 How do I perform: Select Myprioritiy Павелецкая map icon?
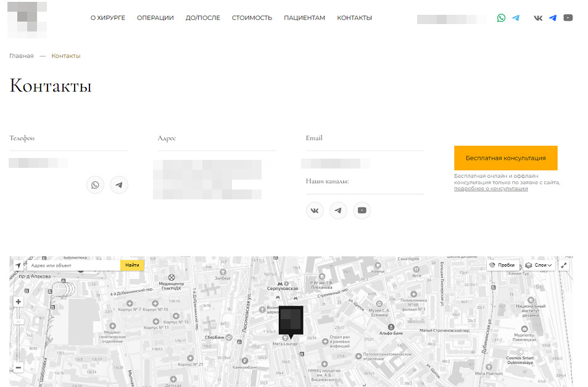(524, 329)
